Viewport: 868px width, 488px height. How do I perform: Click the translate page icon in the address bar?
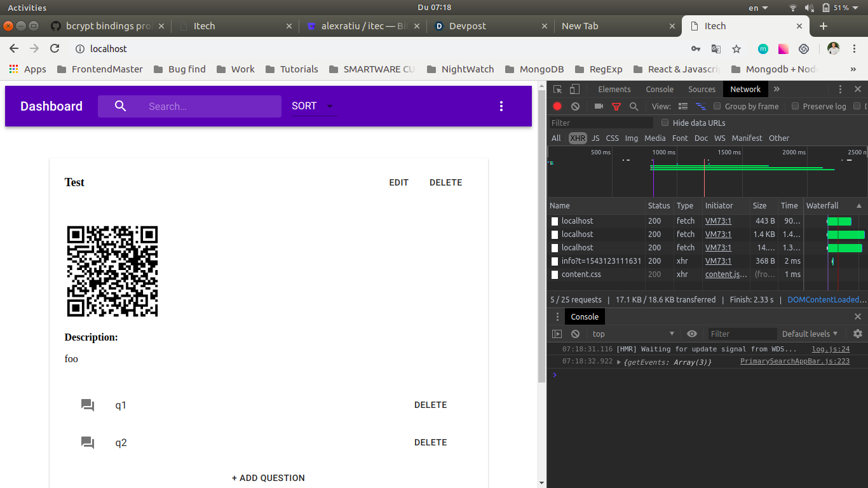coord(716,49)
